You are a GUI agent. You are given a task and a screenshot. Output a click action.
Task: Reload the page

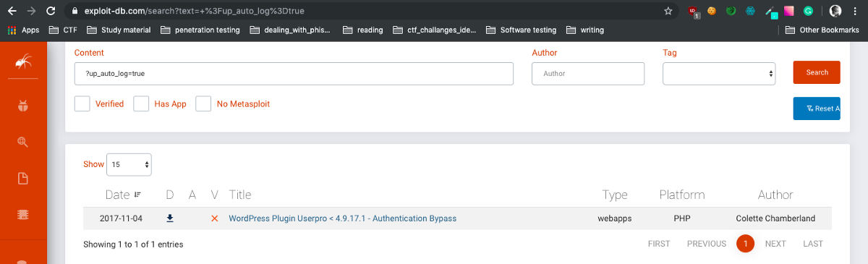click(50, 11)
